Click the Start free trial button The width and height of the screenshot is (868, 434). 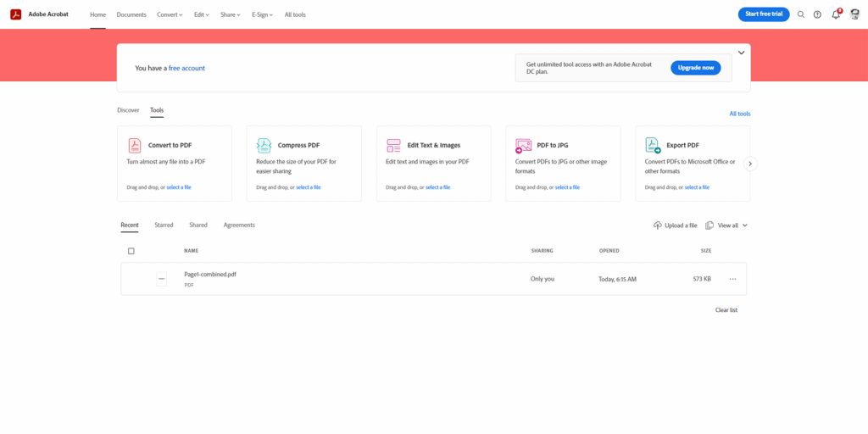click(764, 14)
